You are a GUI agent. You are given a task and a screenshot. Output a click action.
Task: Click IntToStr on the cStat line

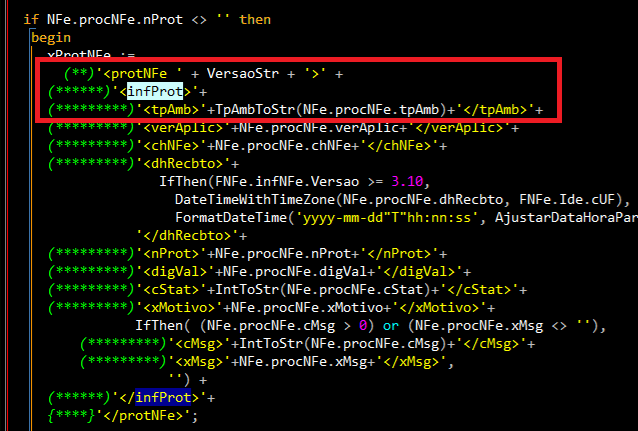(x=247, y=289)
